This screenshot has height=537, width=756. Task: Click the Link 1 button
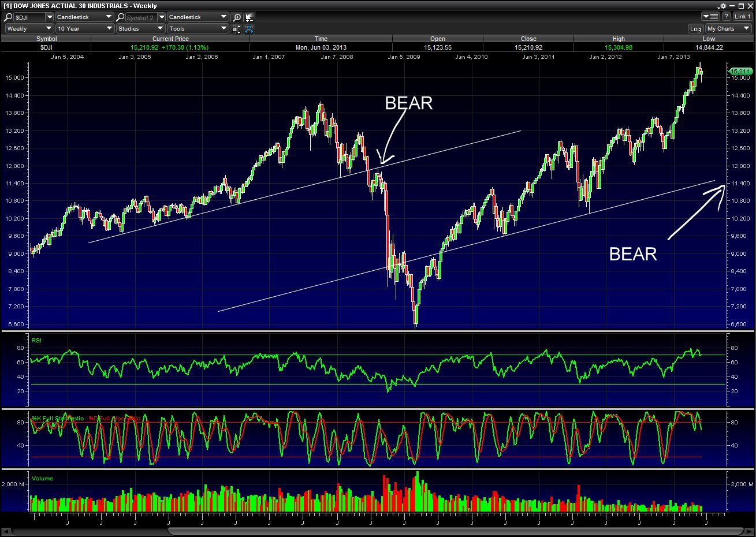click(743, 17)
